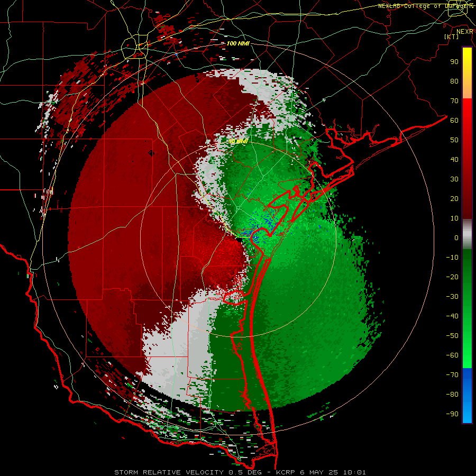
Task: Click the 20 value on velocity scale
Action: pos(454,198)
